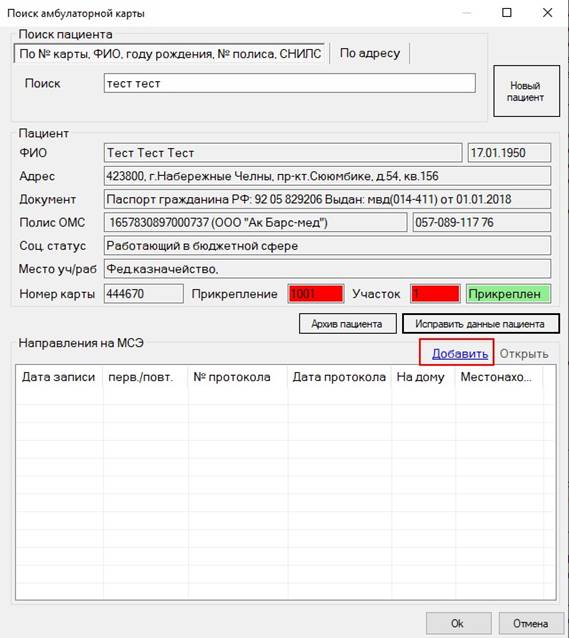Click the 'Поиск' input field
This screenshot has height=638, width=569.
tap(289, 83)
